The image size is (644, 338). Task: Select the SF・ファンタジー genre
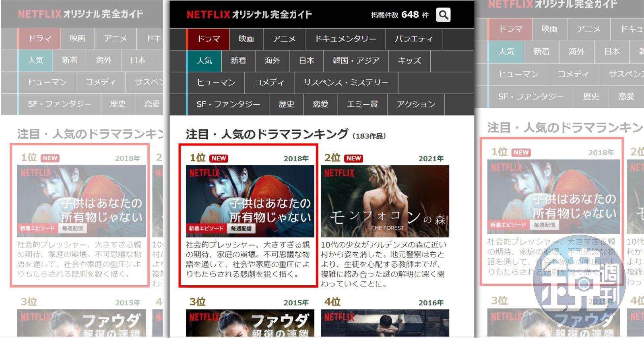(228, 105)
